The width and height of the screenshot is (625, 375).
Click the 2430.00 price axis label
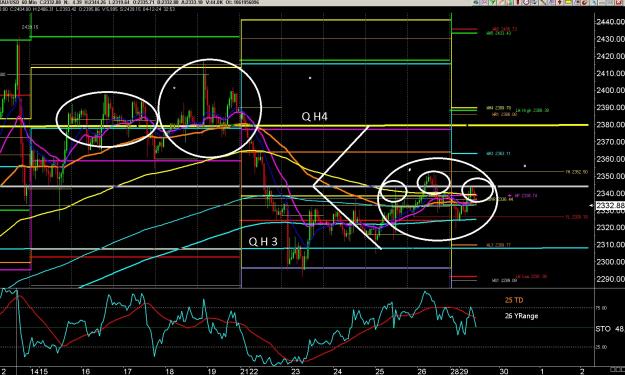click(x=610, y=39)
